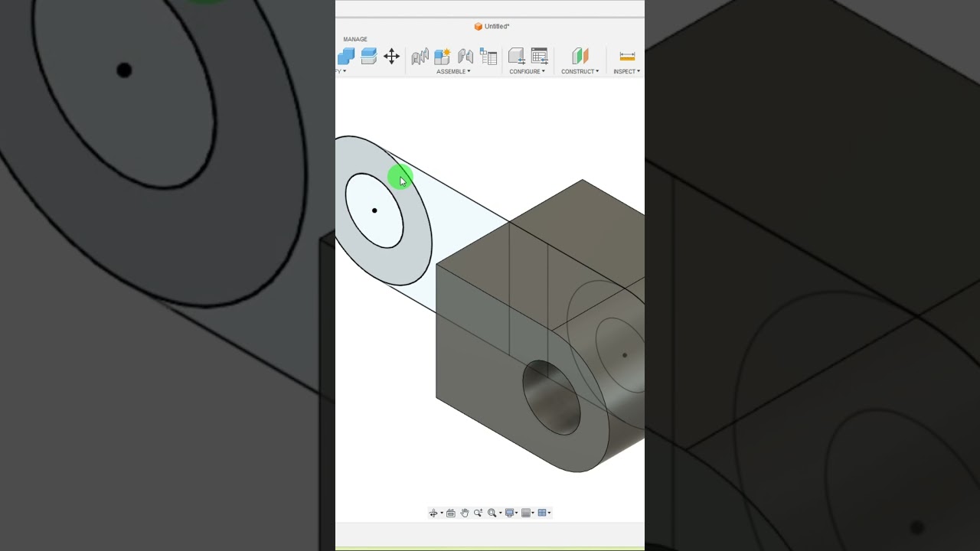The image size is (980, 551).
Task: Expand the INSPECT dropdown menu
Action: coord(627,71)
